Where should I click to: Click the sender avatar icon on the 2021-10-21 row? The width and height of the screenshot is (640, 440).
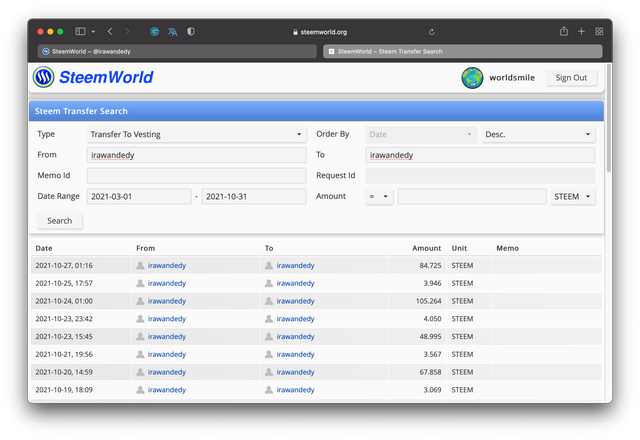[x=140, y=354]
